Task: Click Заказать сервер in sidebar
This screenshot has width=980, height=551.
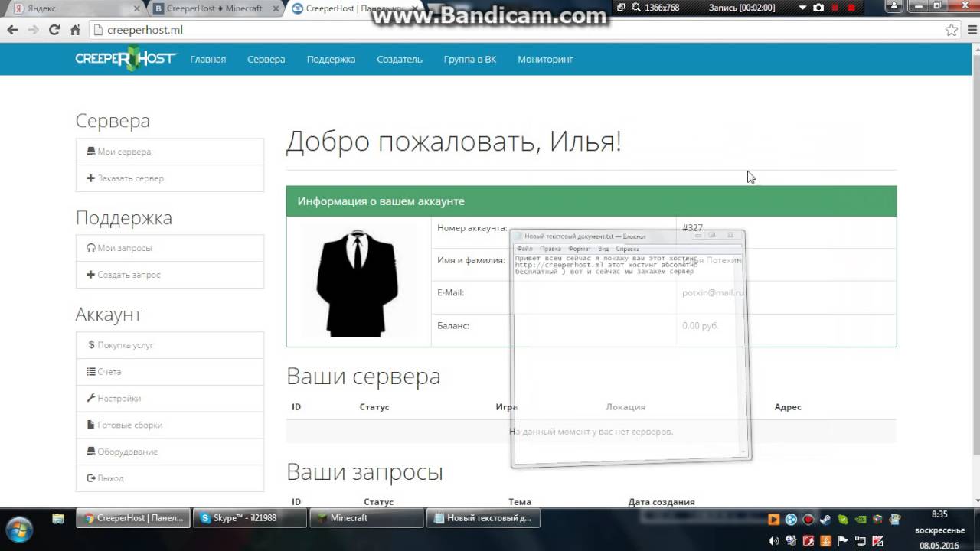Action: tap(170, 178)
